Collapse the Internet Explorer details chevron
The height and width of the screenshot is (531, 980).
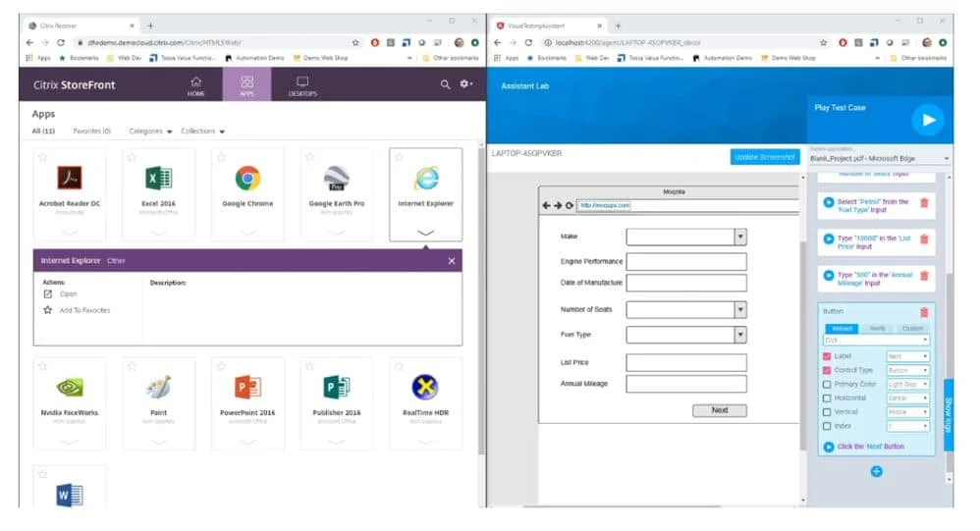pyautogui.click(x=425, y=233)
